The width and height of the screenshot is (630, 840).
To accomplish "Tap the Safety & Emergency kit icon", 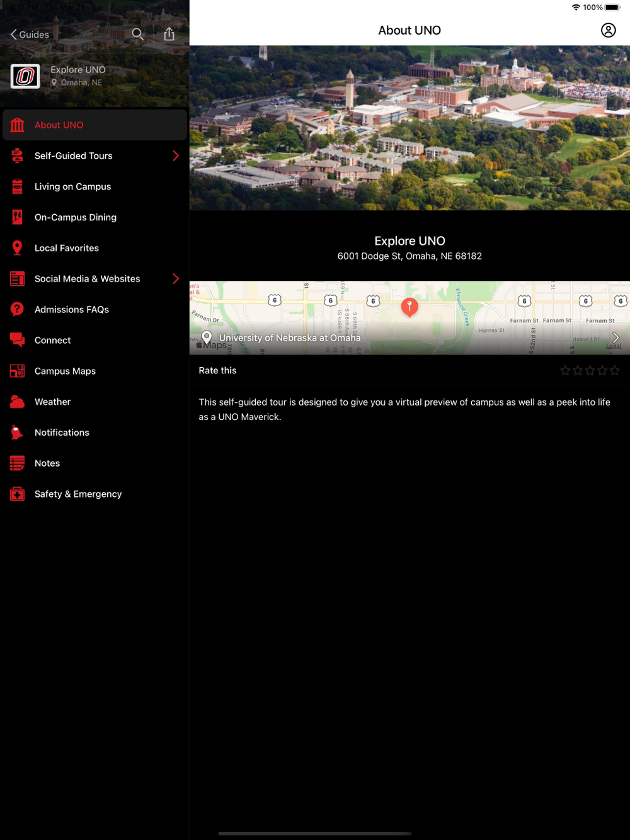I will 18,494.
